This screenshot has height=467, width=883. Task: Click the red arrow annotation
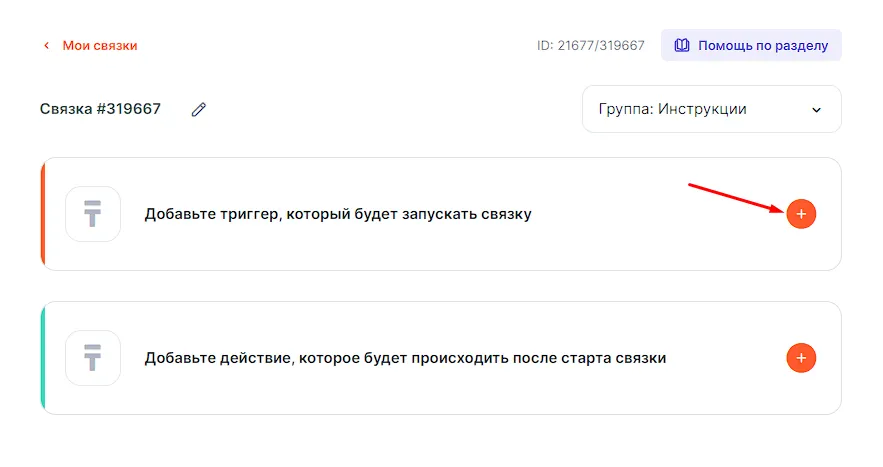click(x=735, y=197)
